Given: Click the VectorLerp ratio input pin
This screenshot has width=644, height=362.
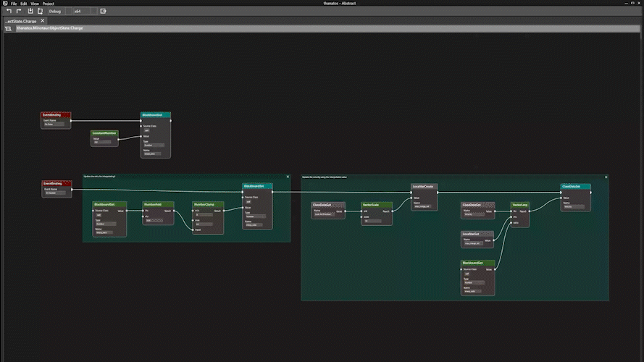Looking at the screenshot, I should (x=511, y=223).
